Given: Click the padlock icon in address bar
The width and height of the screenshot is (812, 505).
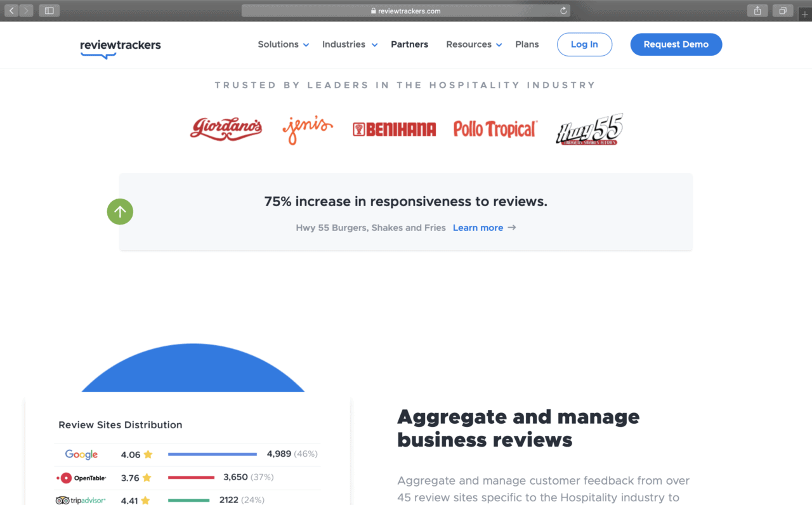Looking at the screenshot, I should click(373, 11).
